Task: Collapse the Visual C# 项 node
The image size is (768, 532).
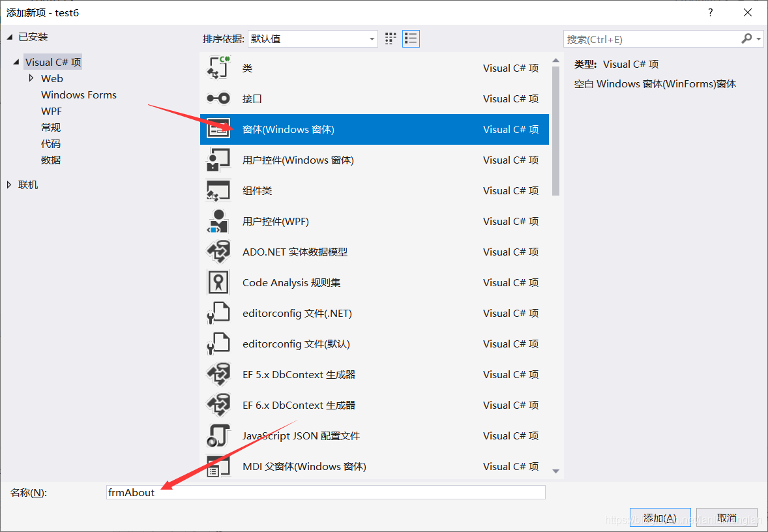Action: [16, 62]
